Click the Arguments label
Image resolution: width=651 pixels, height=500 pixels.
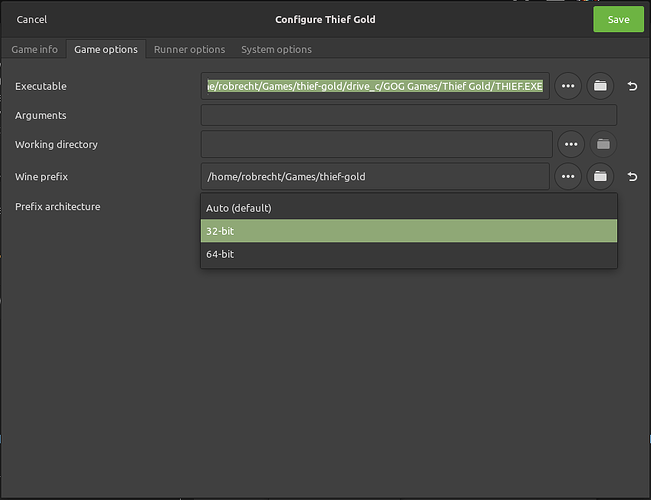[x=41, y=115]
